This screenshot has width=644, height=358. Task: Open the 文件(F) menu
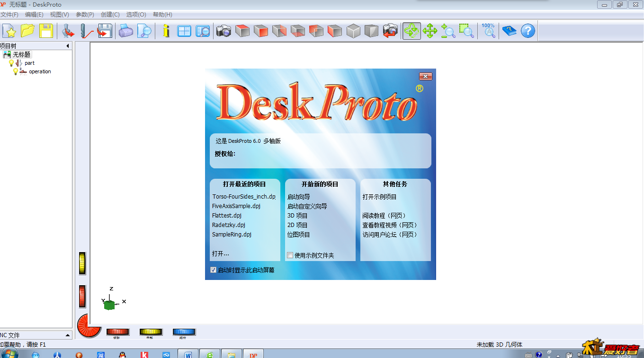tap(9, 15)
